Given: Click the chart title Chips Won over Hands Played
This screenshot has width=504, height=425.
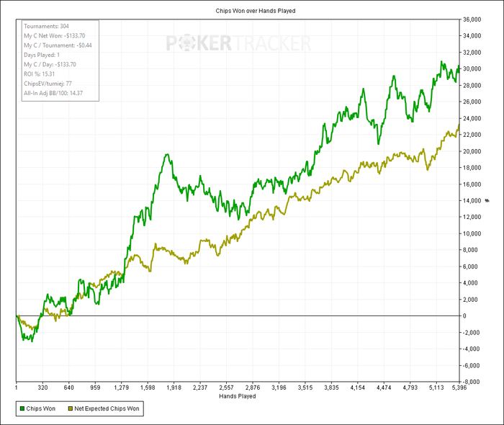Looking at the screenshot, I should tap(256, 11).
